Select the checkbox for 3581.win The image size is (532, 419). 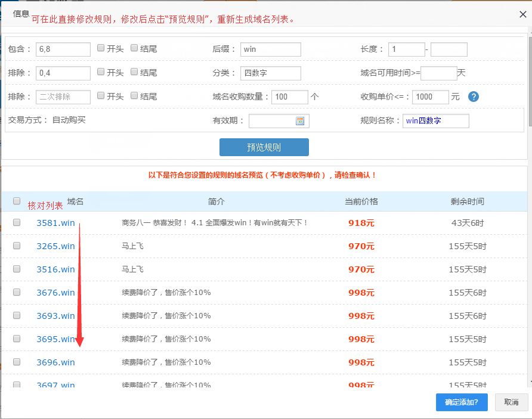pyautogui.click(x=17, y=222)
